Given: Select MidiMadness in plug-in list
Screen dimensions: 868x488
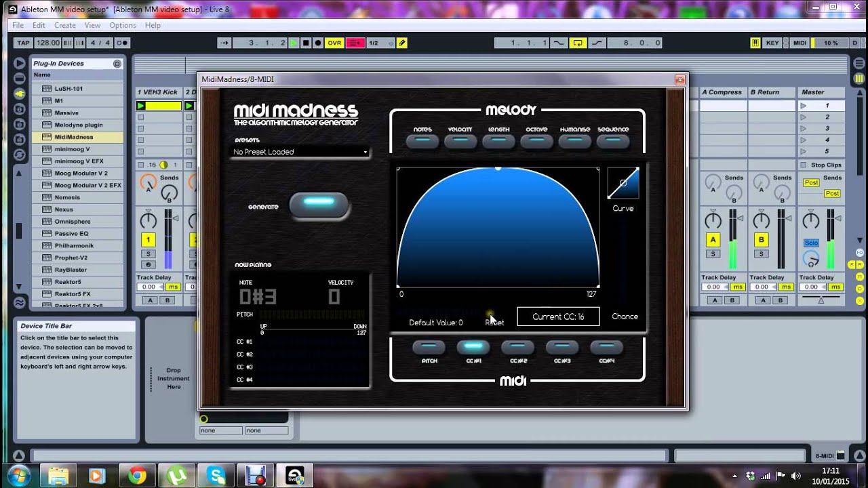Looking at the screenshot, I should pyautogui.click(x=74, y=137).
